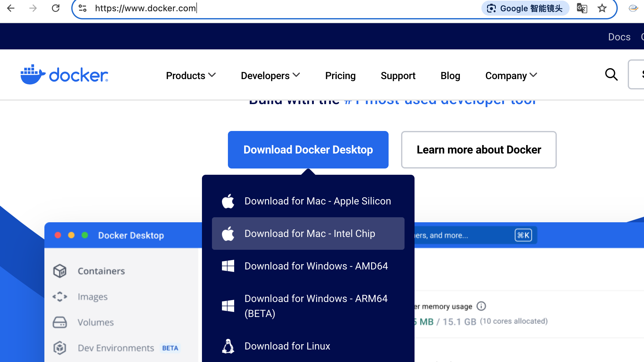The height and width of the screenshot is (362, 644).
Task: Bookmark this page with the star icon
Action: coord(602,8)
